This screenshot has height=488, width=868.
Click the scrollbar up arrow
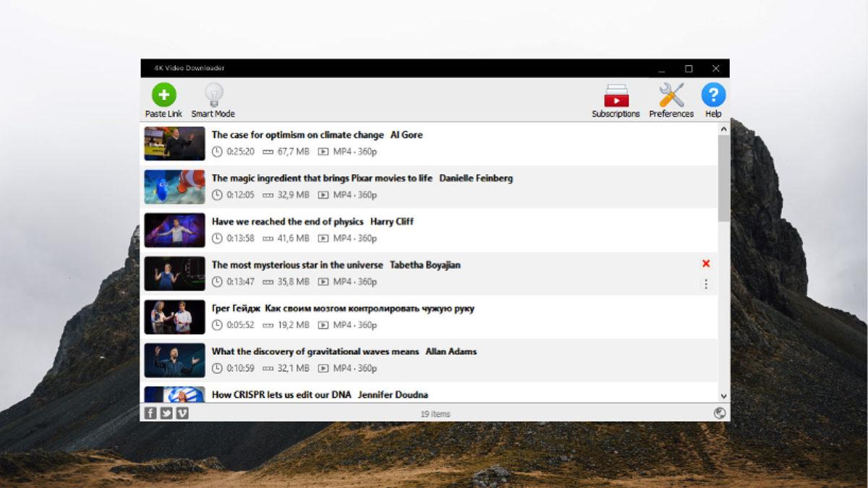722,129
